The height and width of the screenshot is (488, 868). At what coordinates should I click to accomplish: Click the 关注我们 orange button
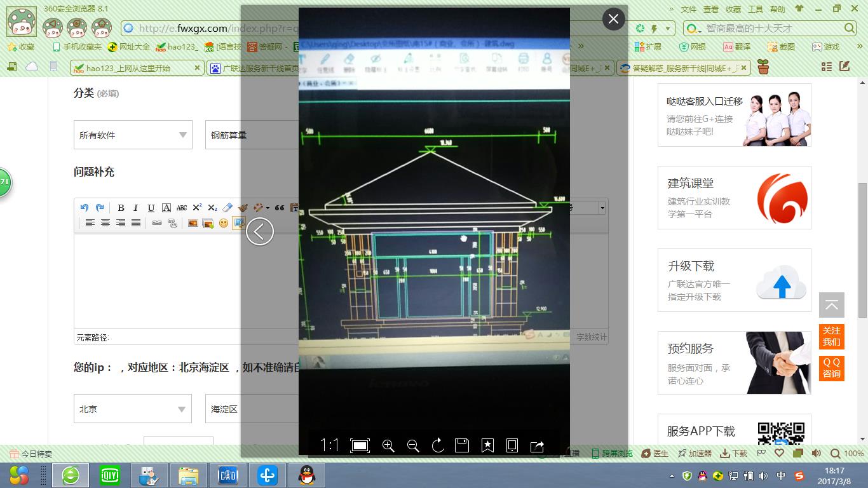coord(832,336)
